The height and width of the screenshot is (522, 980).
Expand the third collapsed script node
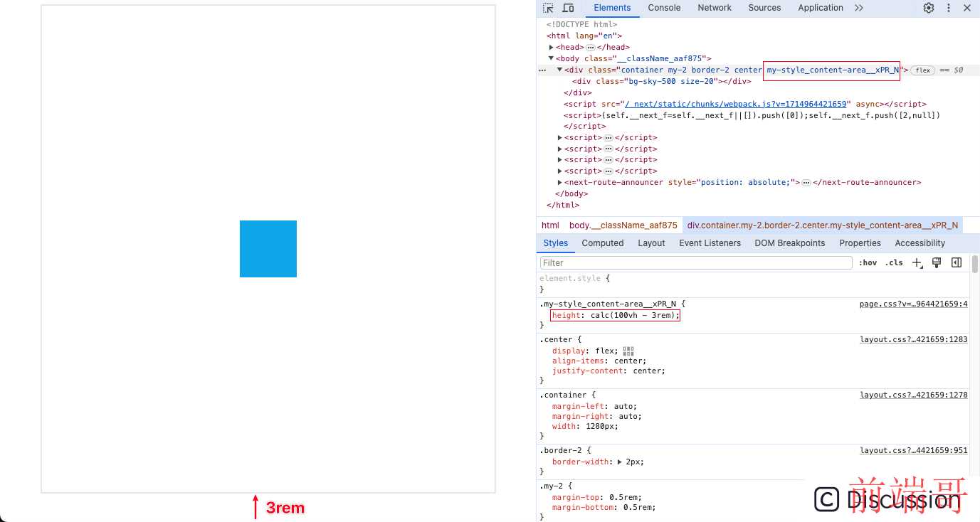click(x=560, y=160)
